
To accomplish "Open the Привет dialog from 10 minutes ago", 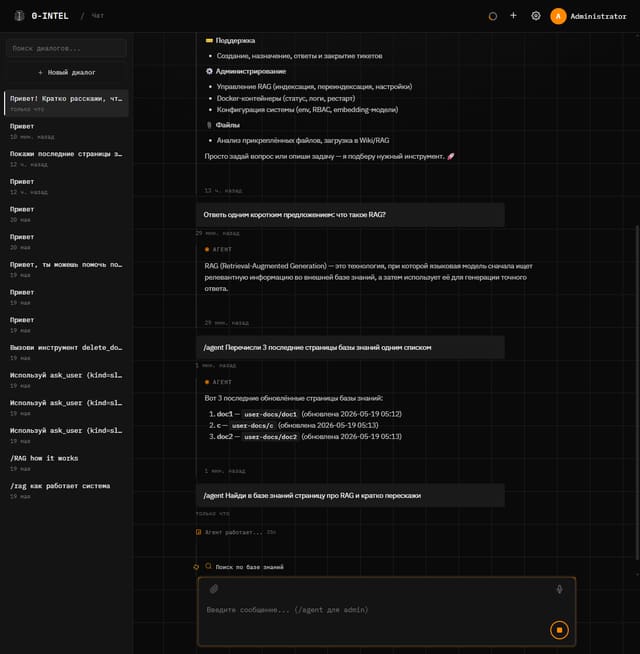I will pyautogui.click(x=66, y=131).
